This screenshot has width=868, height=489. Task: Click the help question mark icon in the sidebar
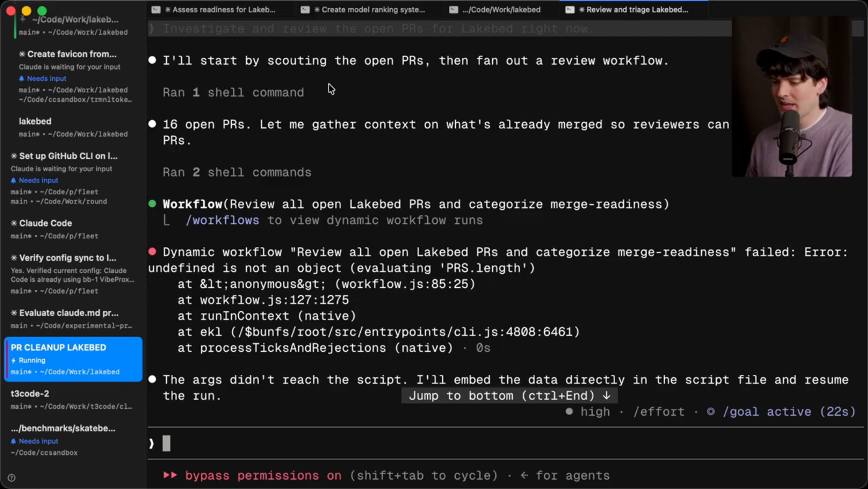coord(11,478)
